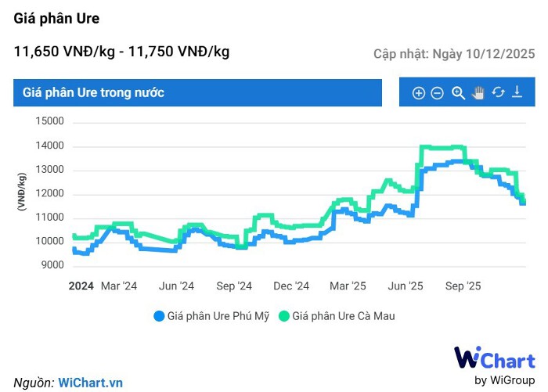Reset chart zoom with the arrows icon
Image resolution: width=548 pixels, height=392 pixels.
click(498, 93)
